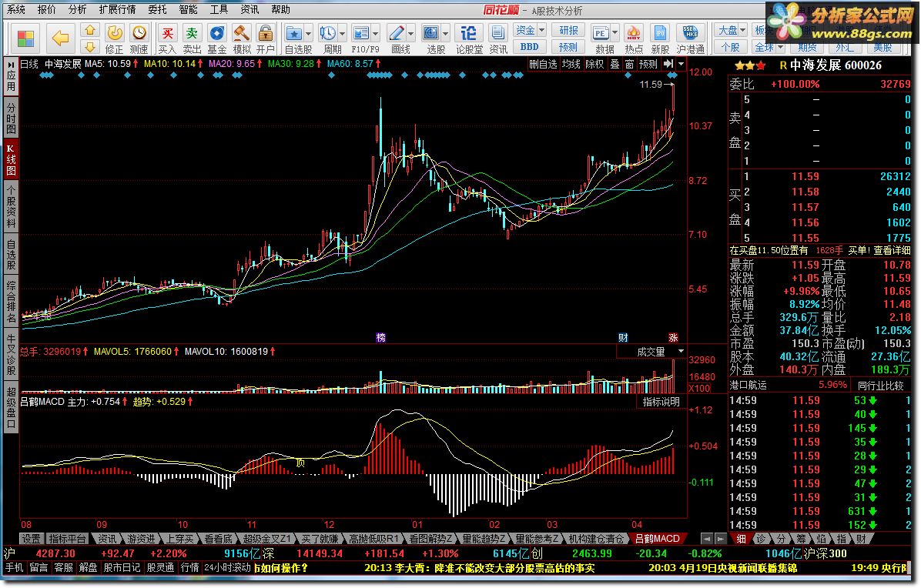The image size is (921, 588).
Task: Click the 设置 tab at bottom
Action: click(31, 539)
